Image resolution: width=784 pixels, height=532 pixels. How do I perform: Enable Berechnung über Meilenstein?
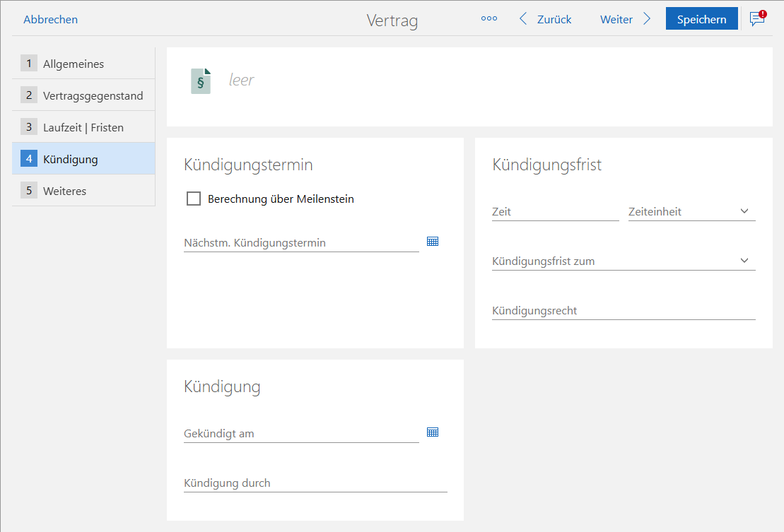click(x=193, y=199)
